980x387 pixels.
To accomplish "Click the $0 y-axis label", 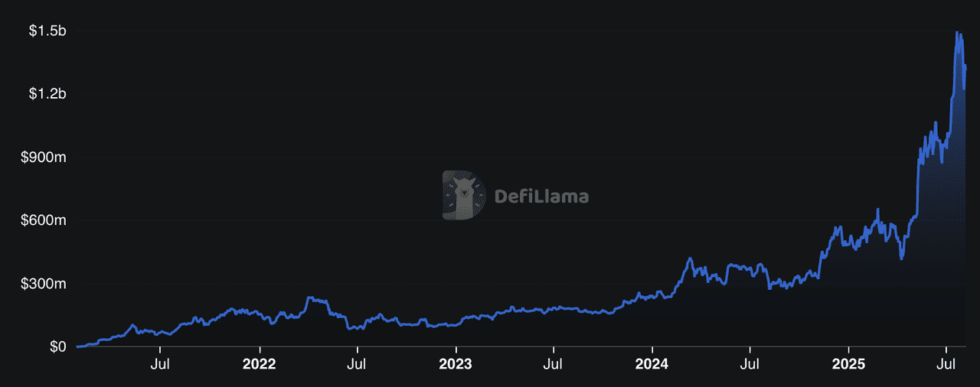I will click(x=60, y=347).
